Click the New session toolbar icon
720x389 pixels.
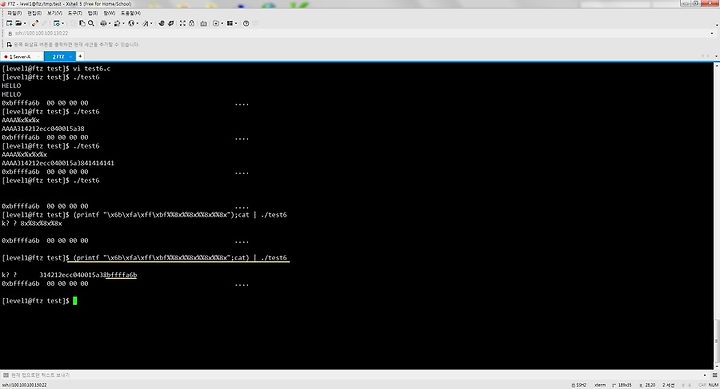pyautogui.click(x=9, y=23)
